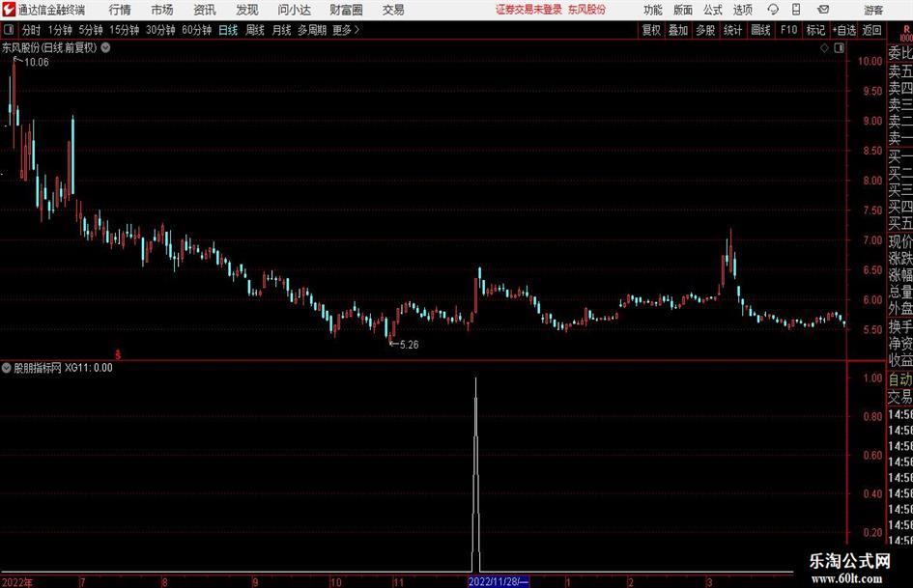Switch to 多周期 multi-period tab

(312, 30)
